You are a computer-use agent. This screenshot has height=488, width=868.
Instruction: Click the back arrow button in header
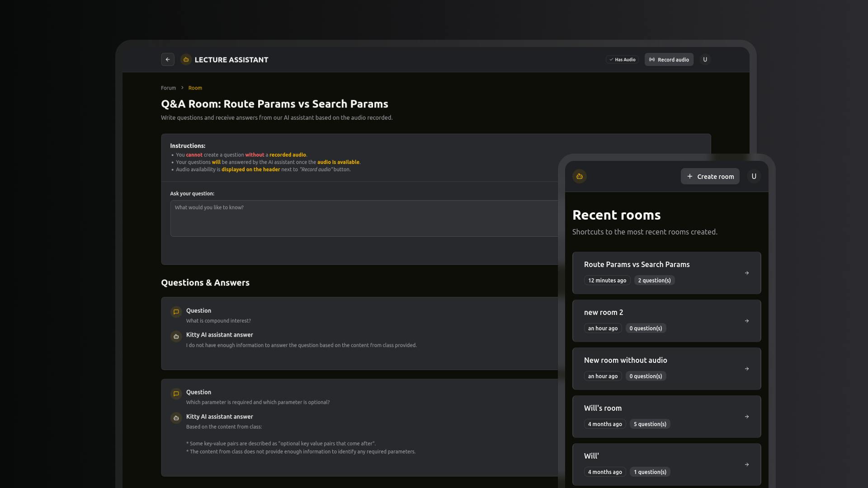click(168, 60)
